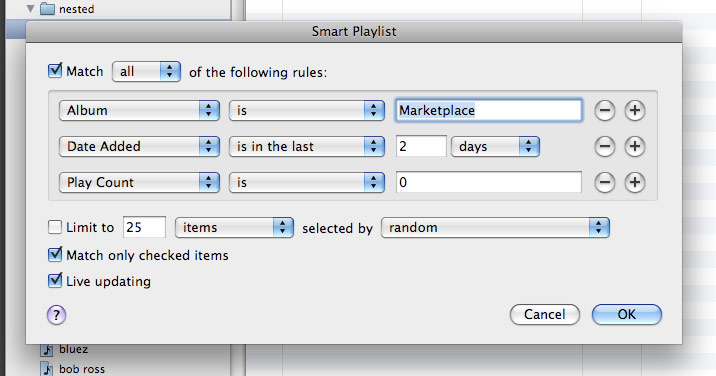Disable Live updating checkbox
Viewport: 716px width, 376px height.
(55, 280)
